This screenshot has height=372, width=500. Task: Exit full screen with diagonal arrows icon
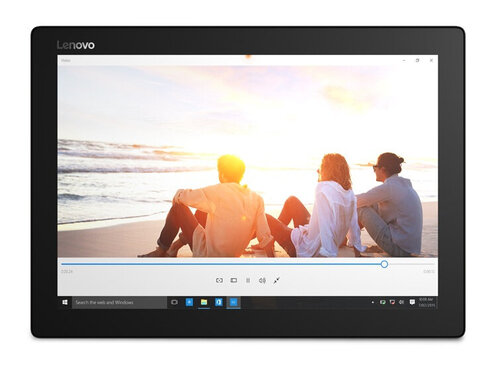pos(277,281)
